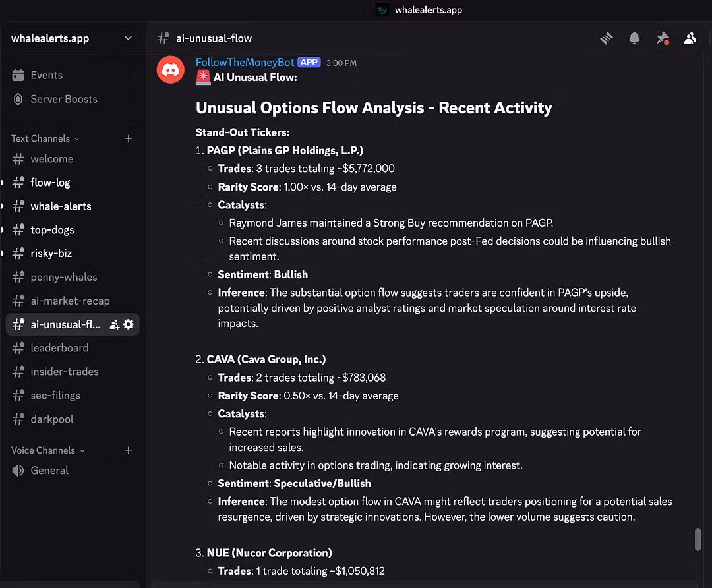Open the Threads icon in channel header

coord(607,38)
